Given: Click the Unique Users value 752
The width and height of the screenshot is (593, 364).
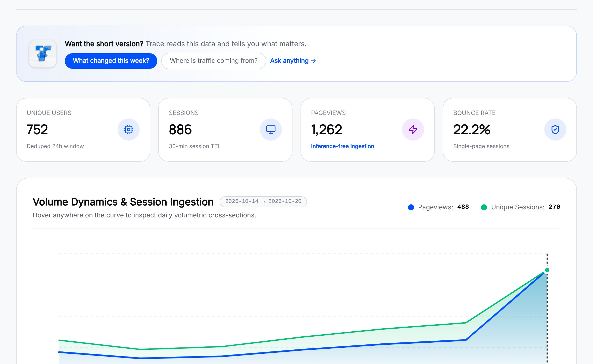Looking at the screenshot, I should pos(37,130).
